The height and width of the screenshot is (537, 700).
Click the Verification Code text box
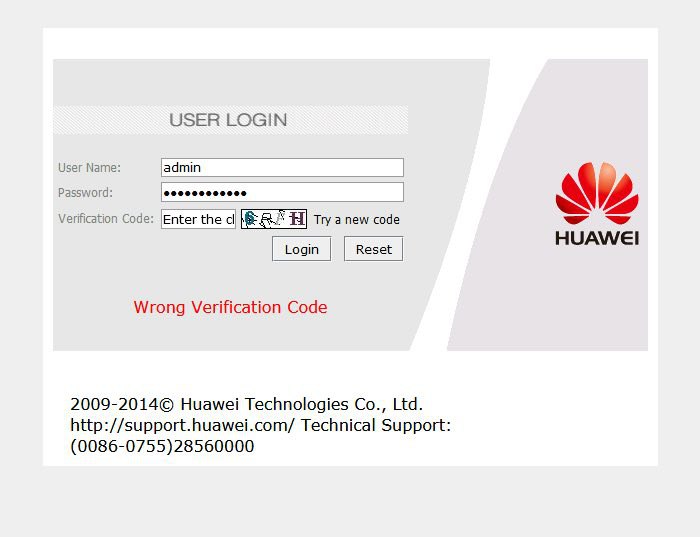(x=198, y=219)
